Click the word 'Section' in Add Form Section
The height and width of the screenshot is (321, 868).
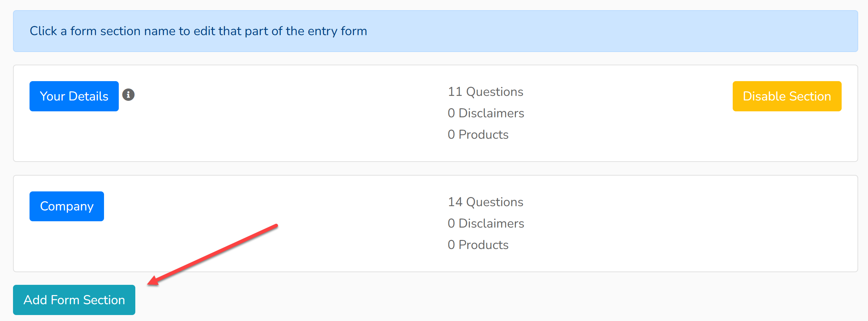pyautogui.click(x=104, y=300)
